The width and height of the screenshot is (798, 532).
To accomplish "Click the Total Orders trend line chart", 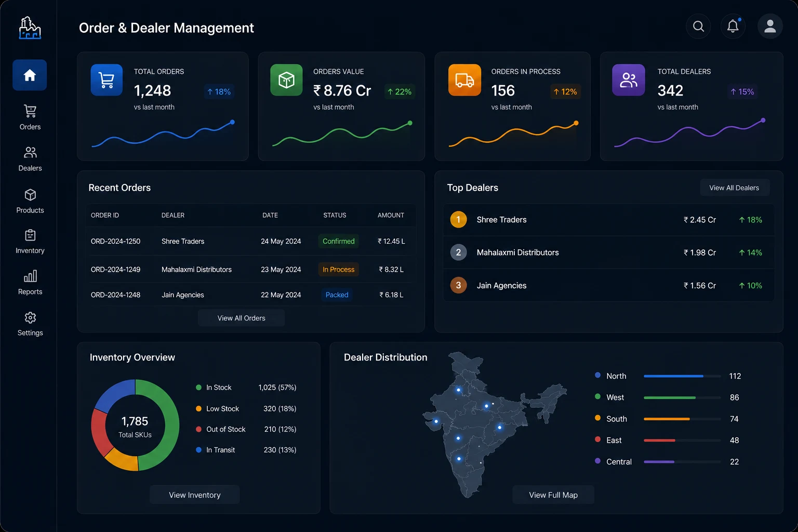I will tap(163, 135).
